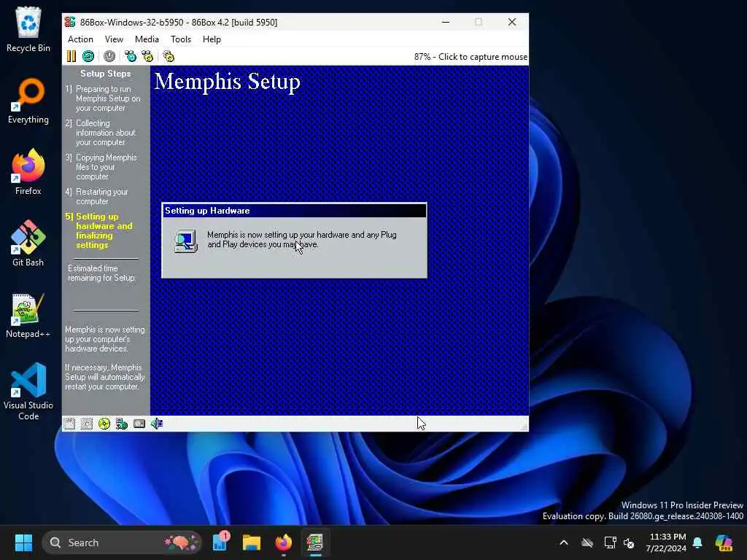The image size is (747, 560).
Task: Click the network tray icon
Action: coord(611,542)
